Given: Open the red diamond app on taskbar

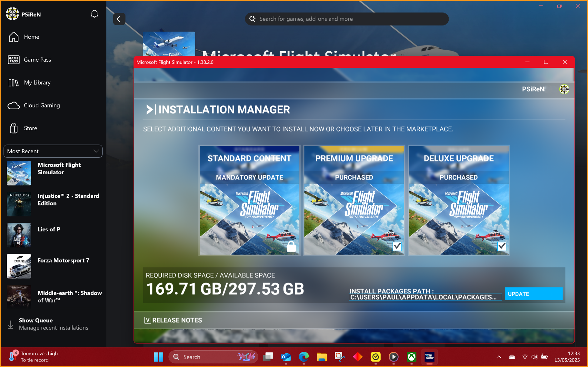Looking at the screenshot, I should [x=358, y=357].
